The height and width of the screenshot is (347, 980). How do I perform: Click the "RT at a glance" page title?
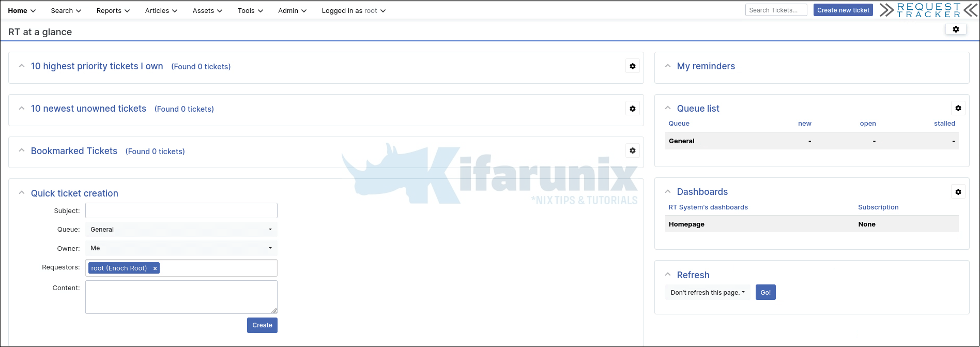click(x=40, y=32)
